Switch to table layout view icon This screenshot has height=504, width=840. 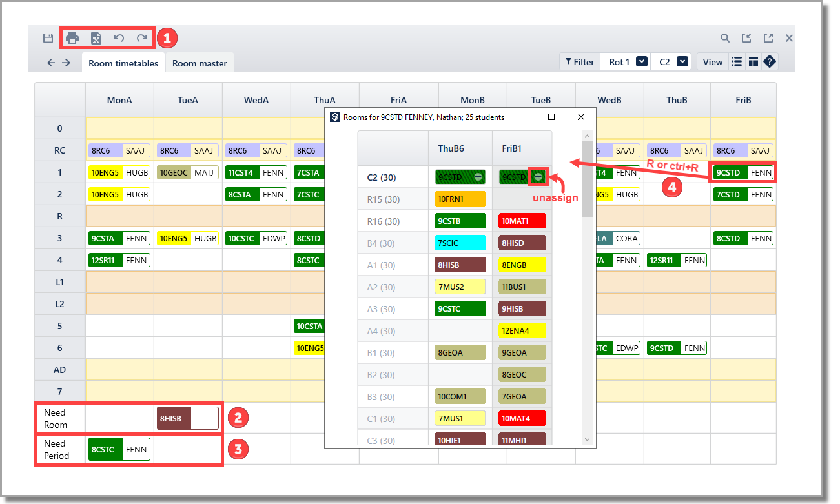coord(753,62)
